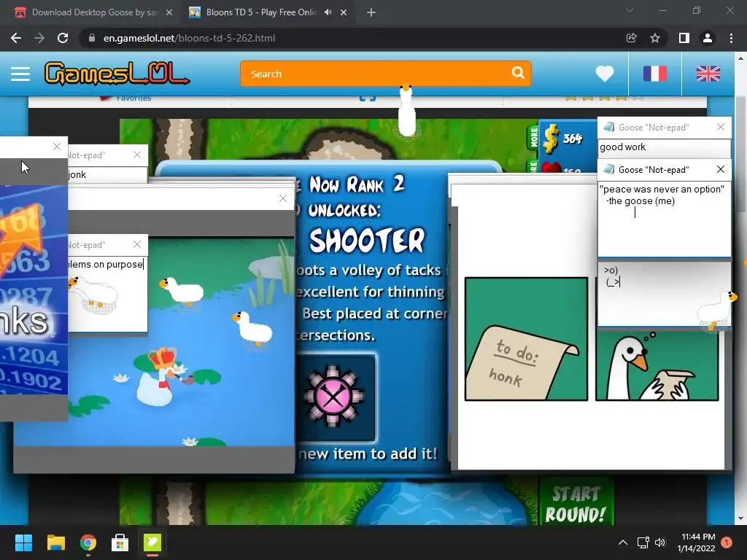Screen dimensions: 747x560
Task: Open Chrome's three-dot menu
Action: (x=731, y=38)
